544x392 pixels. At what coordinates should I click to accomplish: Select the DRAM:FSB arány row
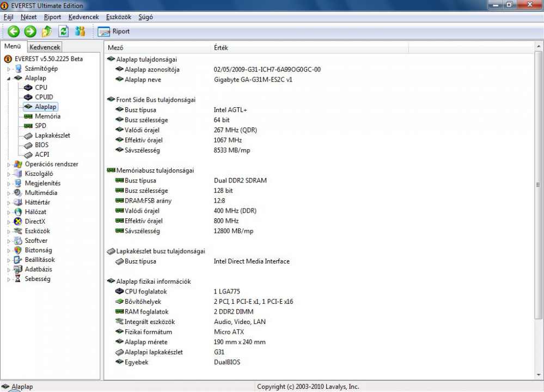click(170, 201)
